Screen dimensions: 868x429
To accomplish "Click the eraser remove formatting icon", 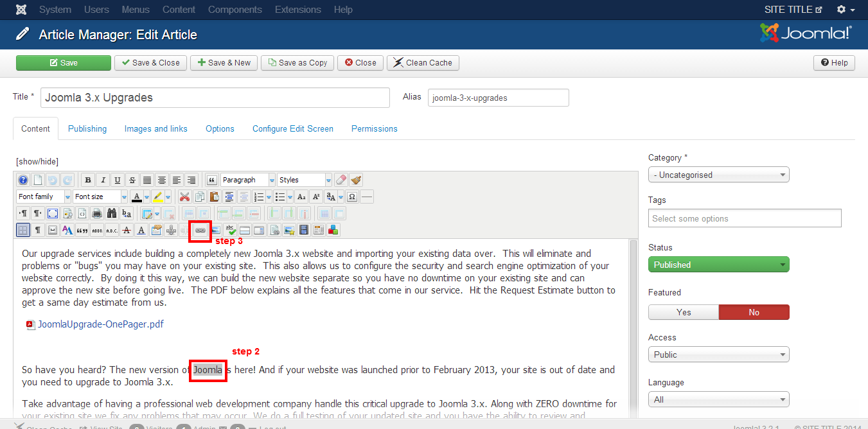I will coord(341,180).
